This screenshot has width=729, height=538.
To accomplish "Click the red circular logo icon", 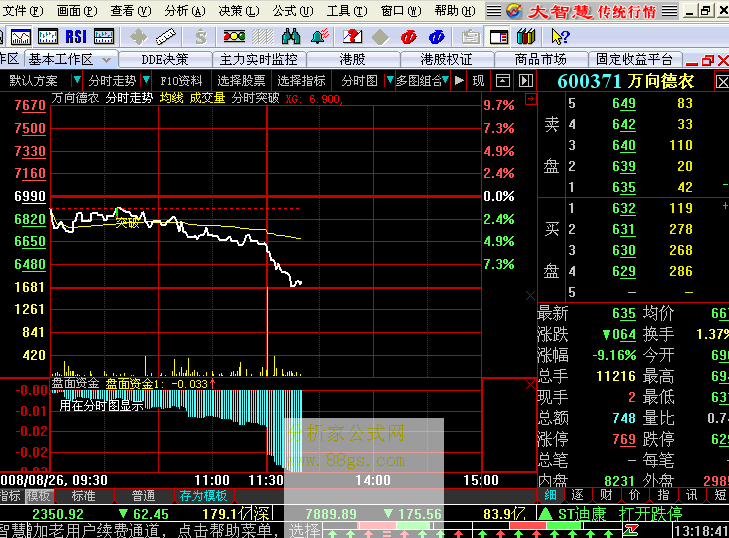I will [408, 37].
